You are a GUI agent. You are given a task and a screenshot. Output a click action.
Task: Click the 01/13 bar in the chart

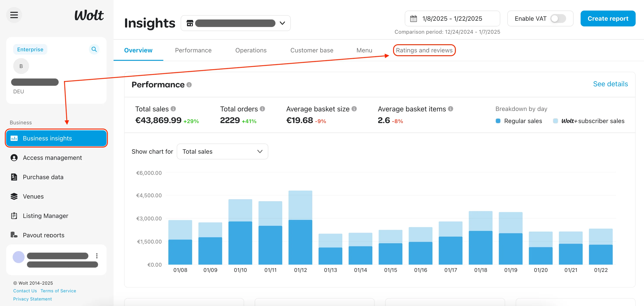330,249
